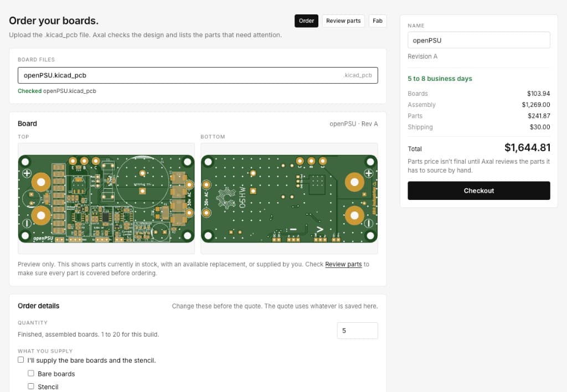Switch to the Order tab
This screenshot has width=567, height=392.
click(x=306, y=21)
